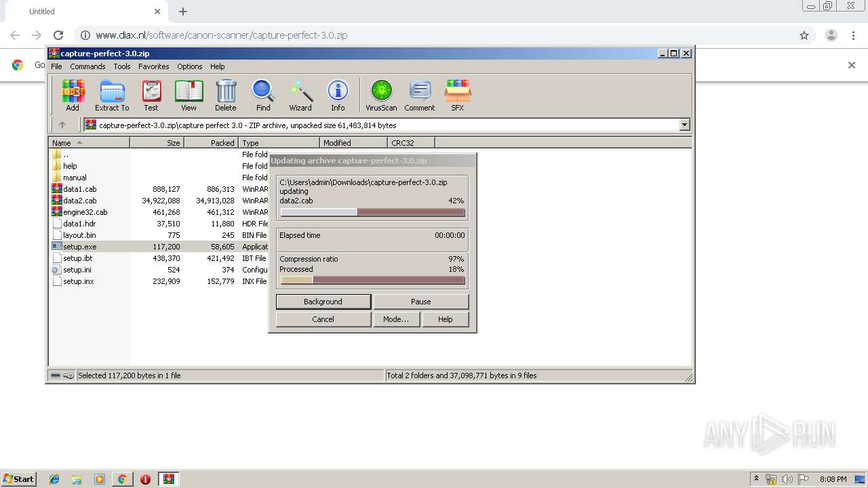This screenshot has width=868, height=488.
Task: Open the Commands menu
Action: tap(87, 66)
